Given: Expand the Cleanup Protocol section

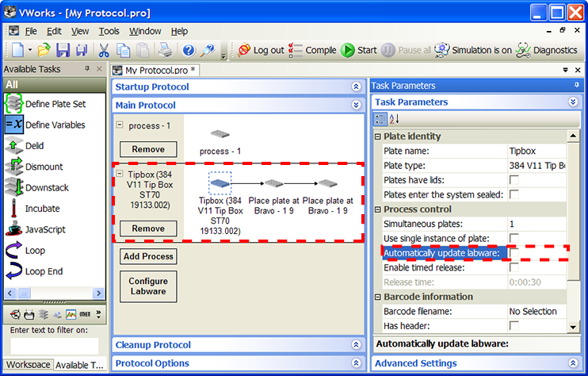Looking at the screenshot, I should (356, 345).
